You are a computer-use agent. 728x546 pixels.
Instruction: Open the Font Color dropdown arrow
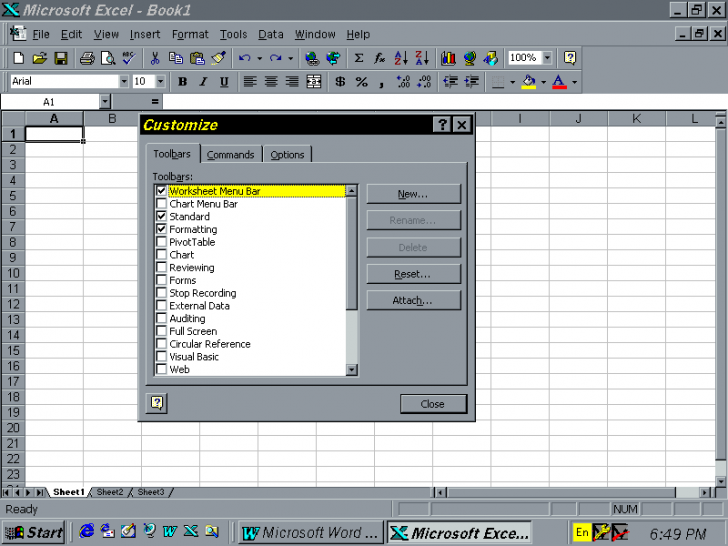(574, 82)
